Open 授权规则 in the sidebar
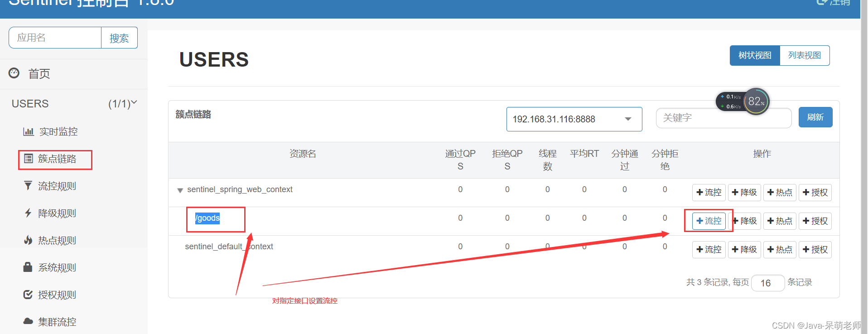 pyautogui.click(x=57, y=295)
